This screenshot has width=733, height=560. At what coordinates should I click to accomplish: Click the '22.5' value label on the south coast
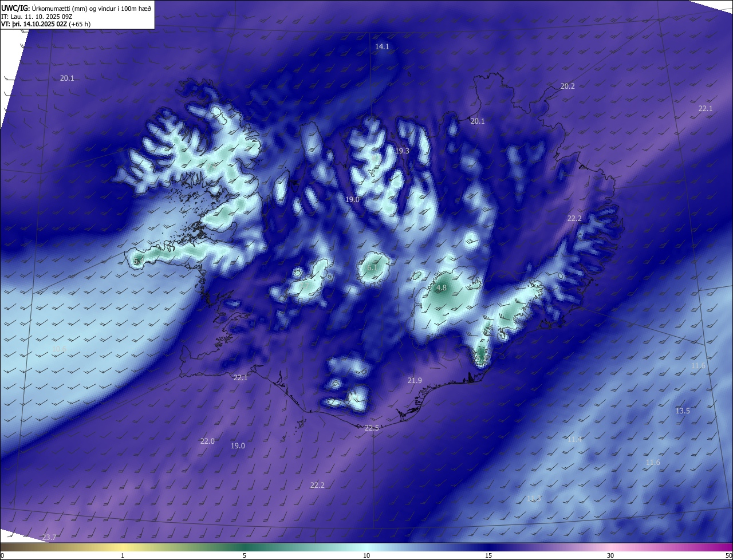pyautogui.click(x=372, y=428)
